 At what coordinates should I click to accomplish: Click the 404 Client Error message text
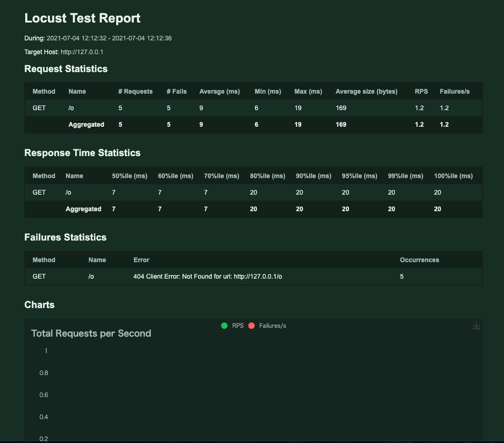tap(208, 277)
